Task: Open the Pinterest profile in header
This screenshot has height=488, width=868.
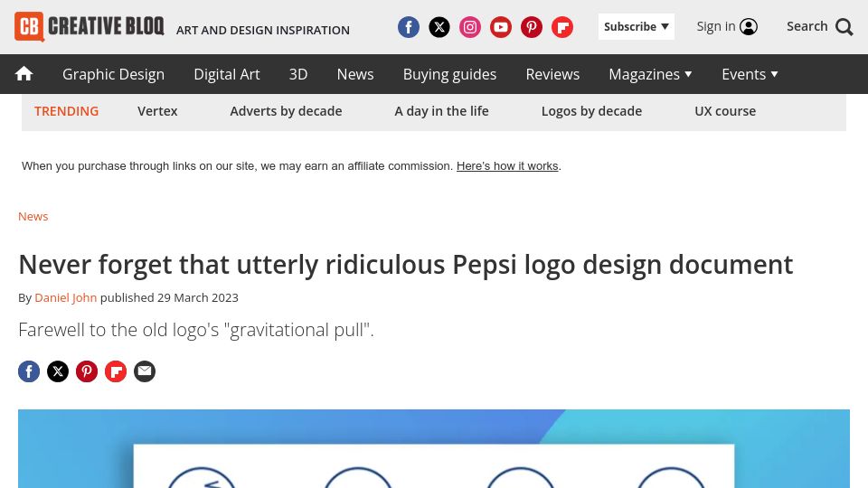Action: point(532,27)
